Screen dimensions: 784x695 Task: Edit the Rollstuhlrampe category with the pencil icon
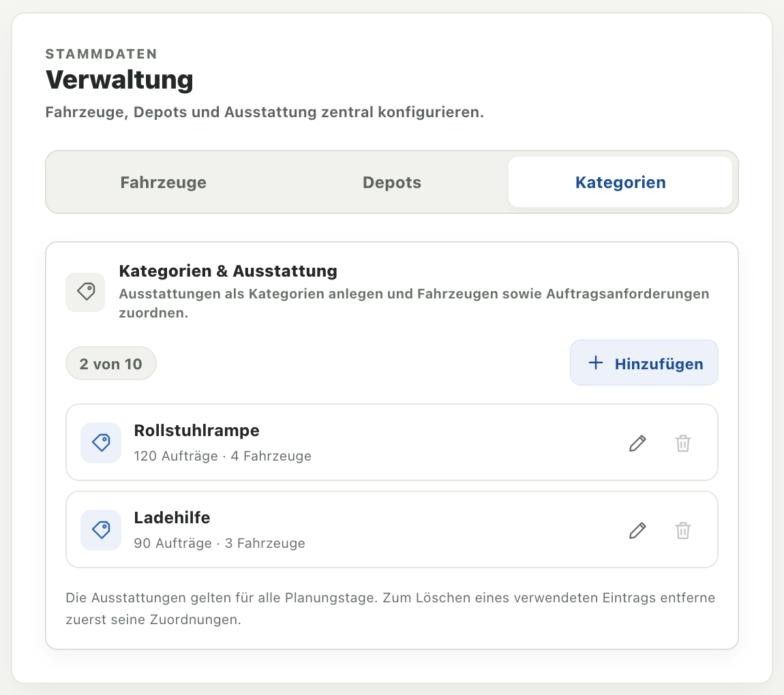coord(637,443)
